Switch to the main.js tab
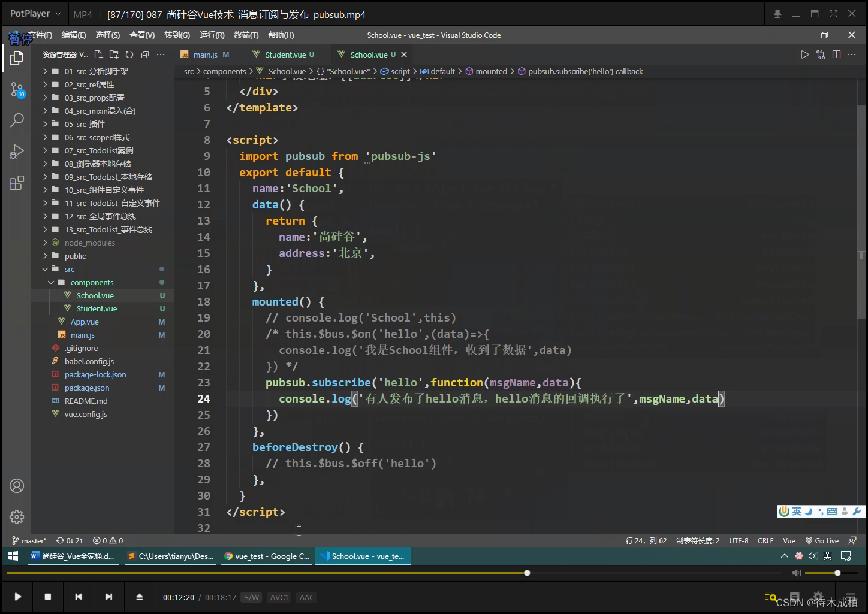Viewport: 868px width, 614px height. (x=206, y=55)
